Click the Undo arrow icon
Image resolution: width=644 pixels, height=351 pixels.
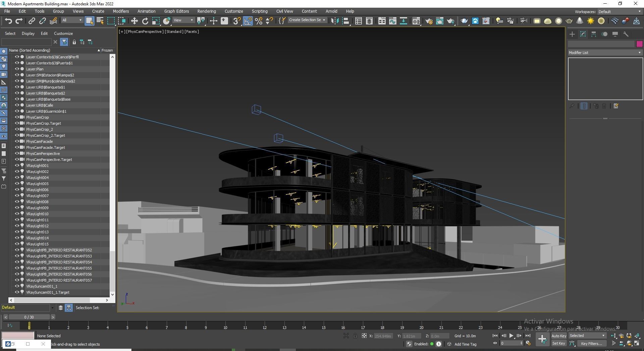click(x=8, y=21)
